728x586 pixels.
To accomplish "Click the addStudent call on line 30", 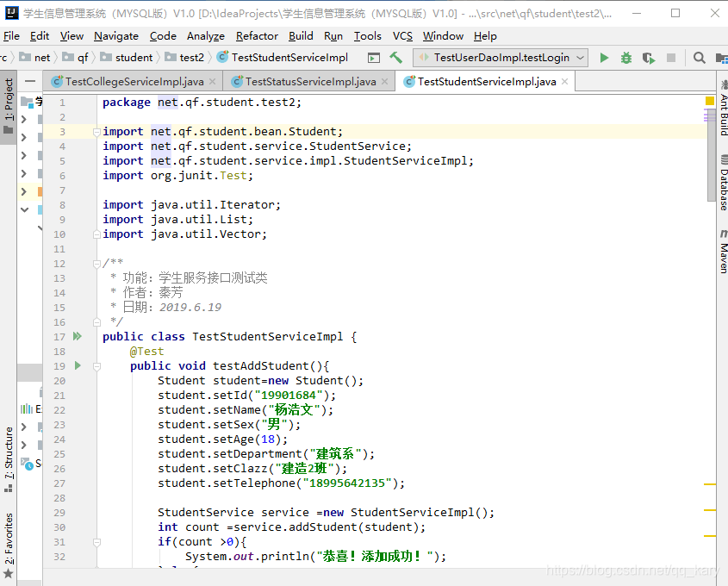I will click(323, 527).
